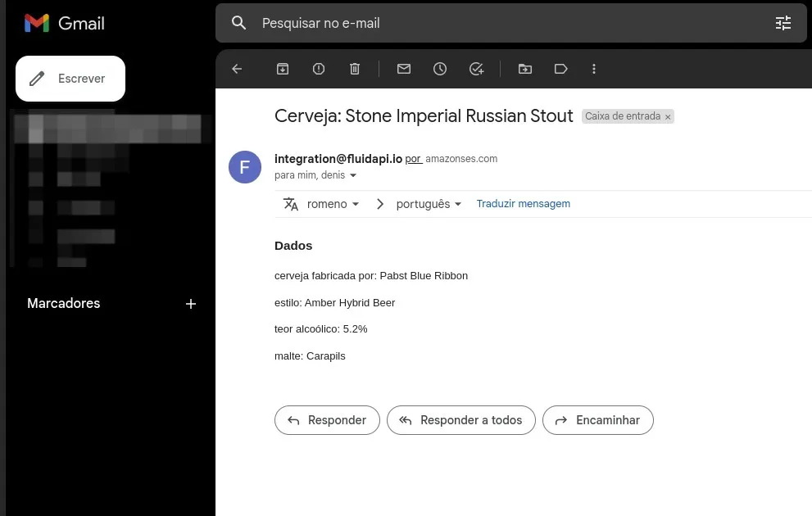The width and height of the screenshot is (812, 516).
Task: Open labels icon in toolbar
Action: click(x=560, y=69)
